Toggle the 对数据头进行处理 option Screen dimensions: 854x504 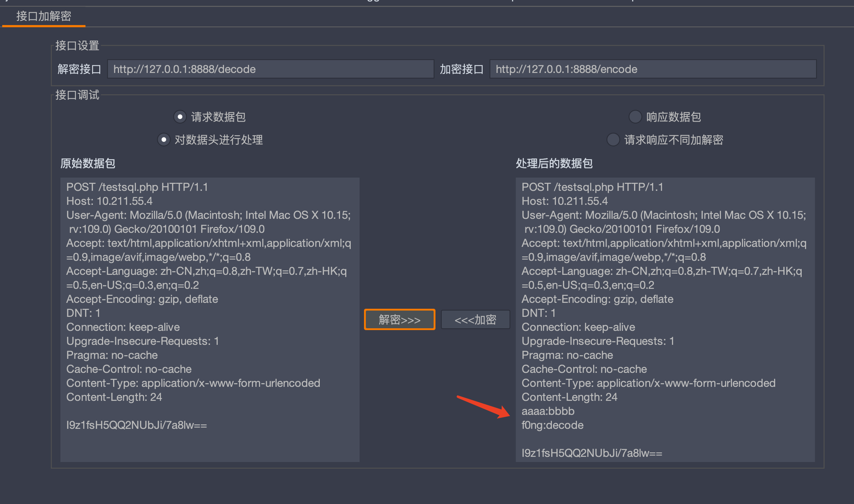164,140
